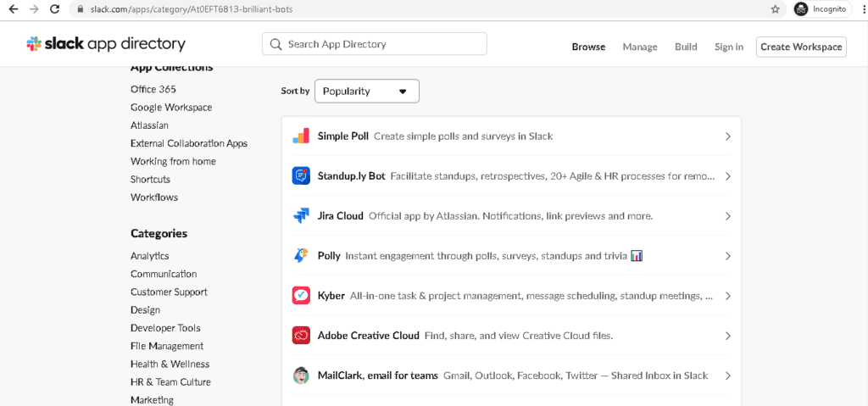
Task: Open the Adobe Creative Cloud icon
Action: point(301,336)
